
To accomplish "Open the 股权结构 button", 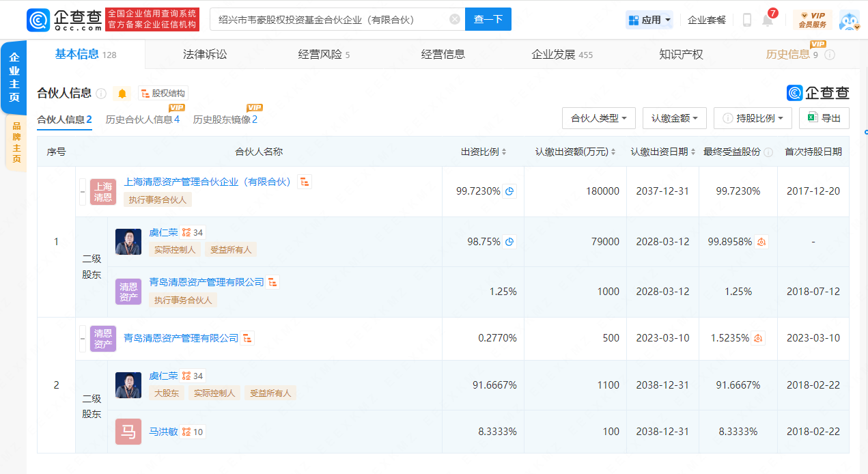I will coord(163,94).
